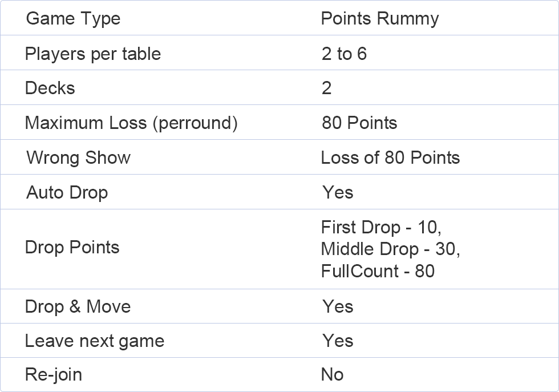Select the 2 to 6 players value
This screenshot has height=392, width=559.
344,54
